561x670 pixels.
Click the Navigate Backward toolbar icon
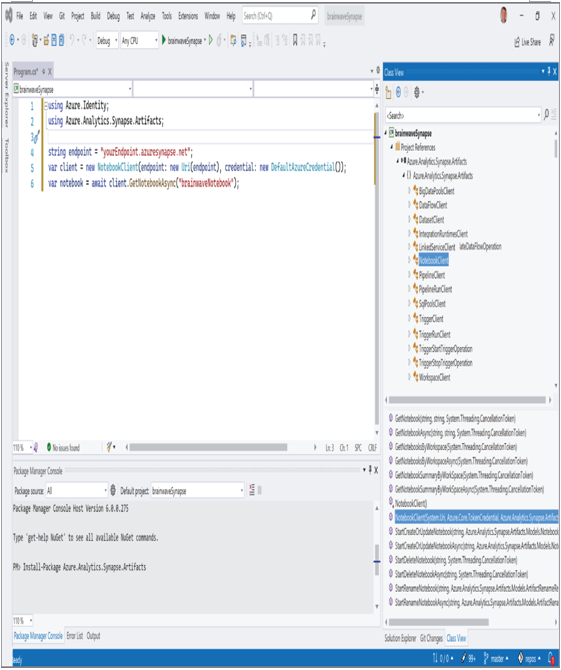[x=12, y=40]
